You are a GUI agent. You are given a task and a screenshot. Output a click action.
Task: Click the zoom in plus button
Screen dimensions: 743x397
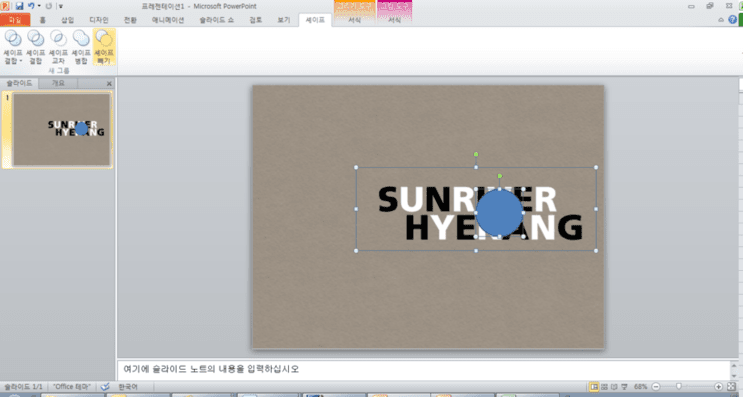coord(718,387)
